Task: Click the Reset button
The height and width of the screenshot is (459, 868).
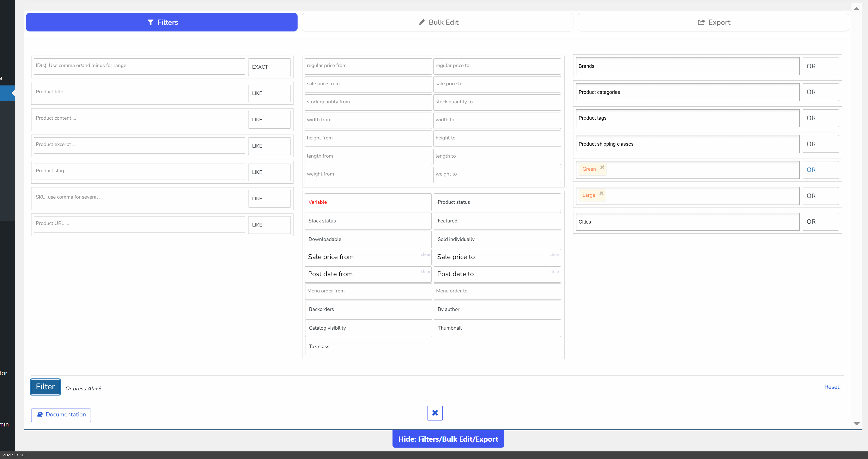Action: click(831, 387)
